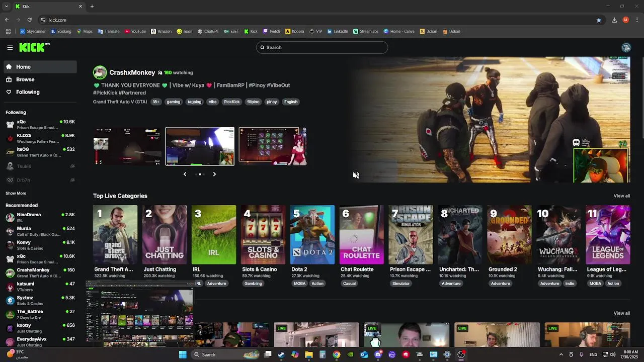
Task: Open Dota 2 category card
Action: (312, 235)
